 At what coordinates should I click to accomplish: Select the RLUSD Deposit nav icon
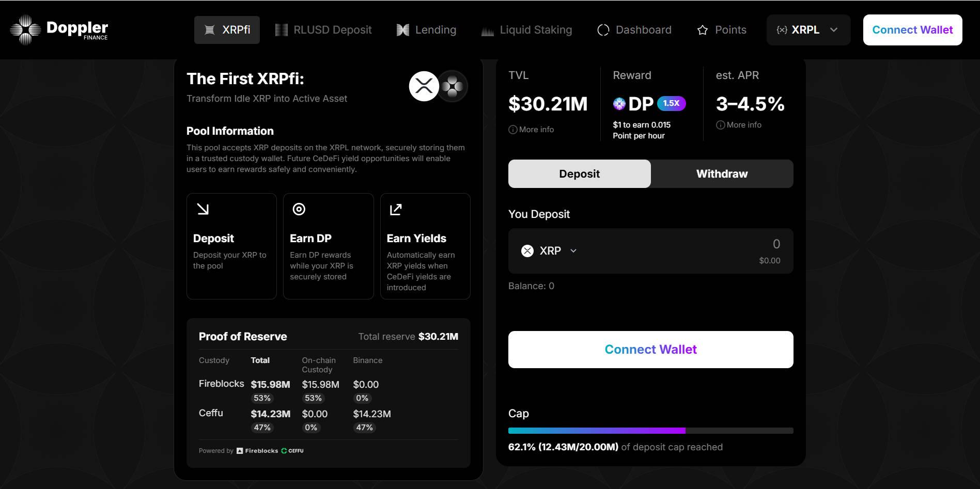[x=282, y=29]
